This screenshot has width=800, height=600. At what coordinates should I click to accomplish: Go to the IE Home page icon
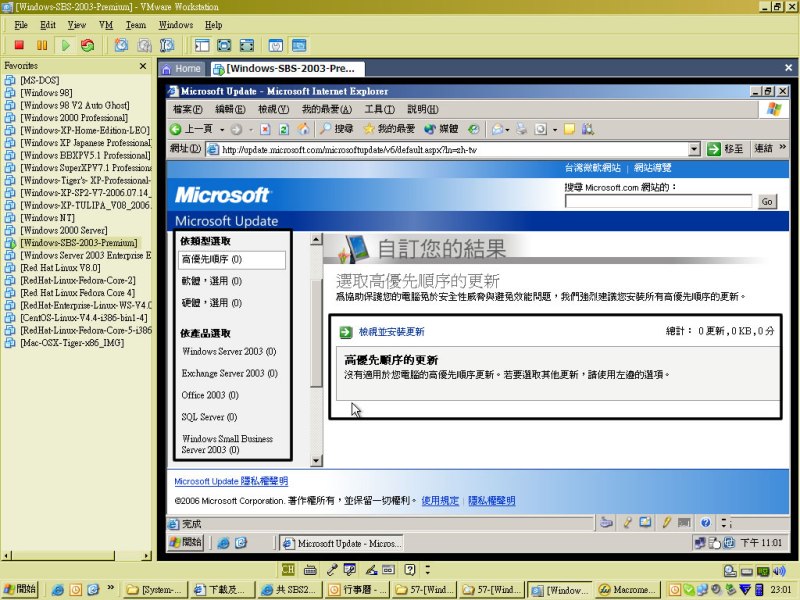click(x=303, y=129)
